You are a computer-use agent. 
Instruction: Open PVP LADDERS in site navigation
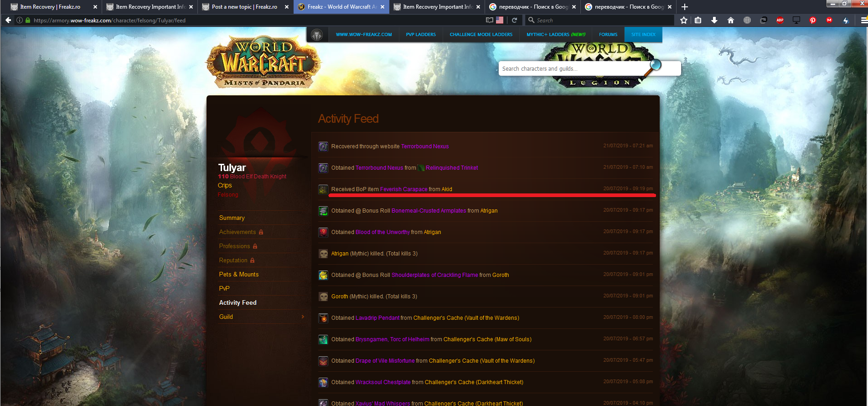[x=421, y=35]
